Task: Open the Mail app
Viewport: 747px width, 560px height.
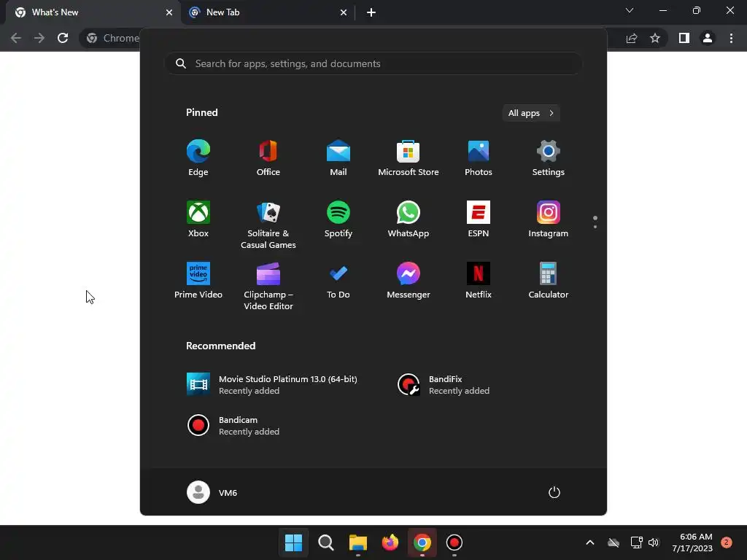Action: [x=338, y=158]
